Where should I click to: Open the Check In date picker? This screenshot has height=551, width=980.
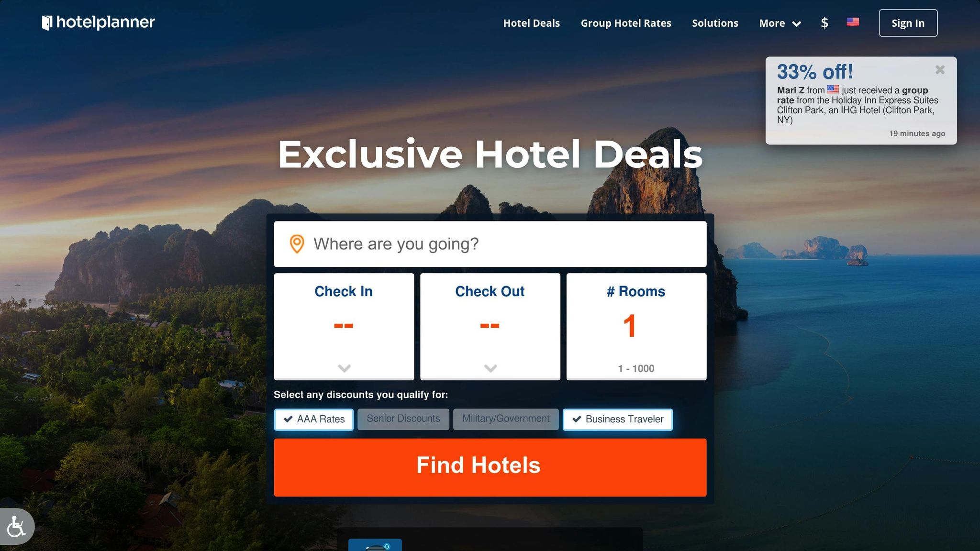click(344, 327)
